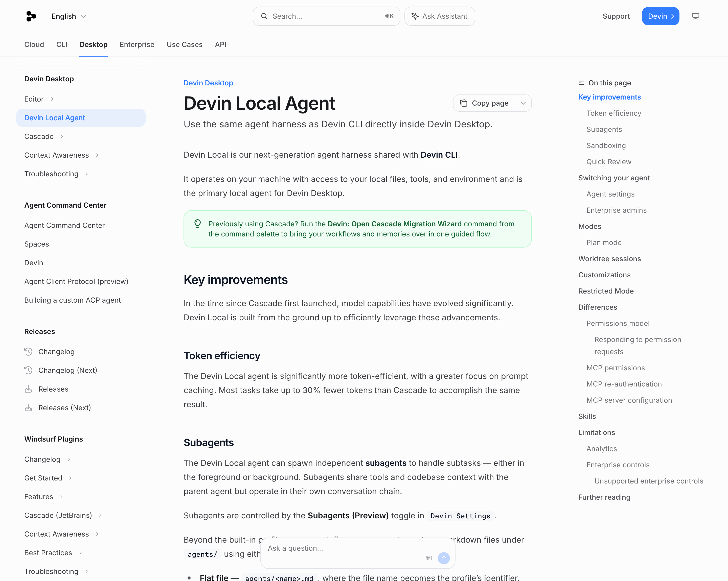Follow the Devin CLI link
The image size is (728, 581).
439,155
